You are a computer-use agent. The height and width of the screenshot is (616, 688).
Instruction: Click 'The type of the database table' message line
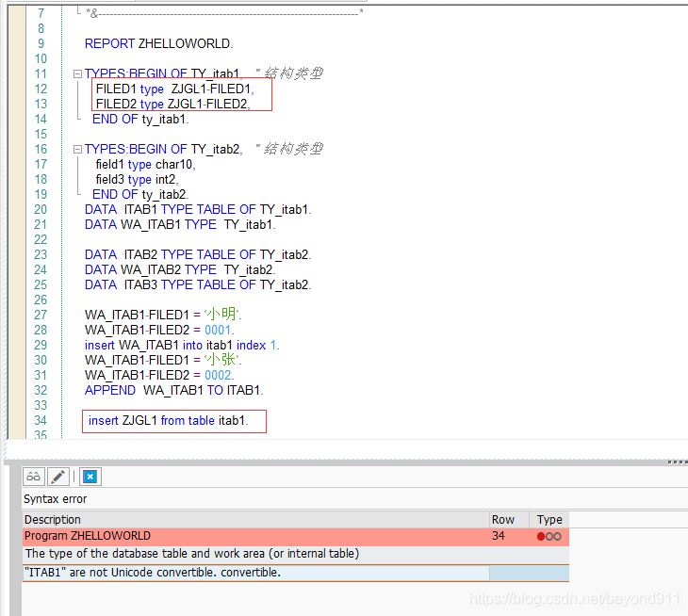(x=192, y=554)
